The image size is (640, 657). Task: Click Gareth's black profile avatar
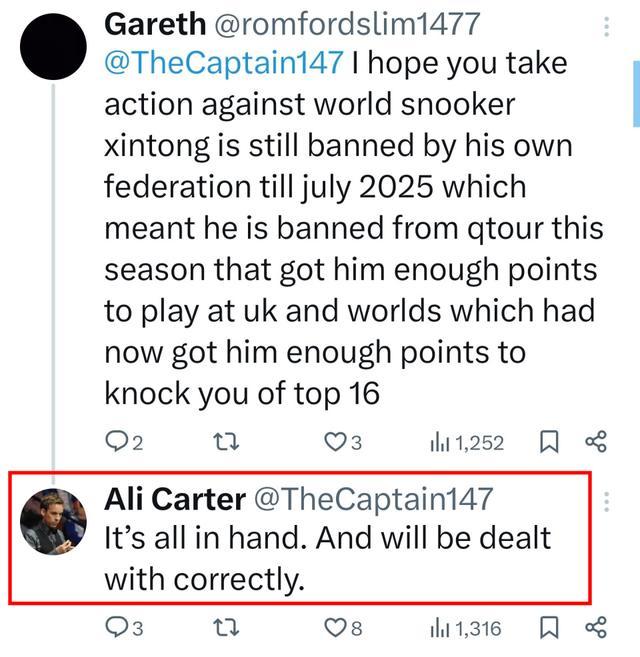coord(53,47)
